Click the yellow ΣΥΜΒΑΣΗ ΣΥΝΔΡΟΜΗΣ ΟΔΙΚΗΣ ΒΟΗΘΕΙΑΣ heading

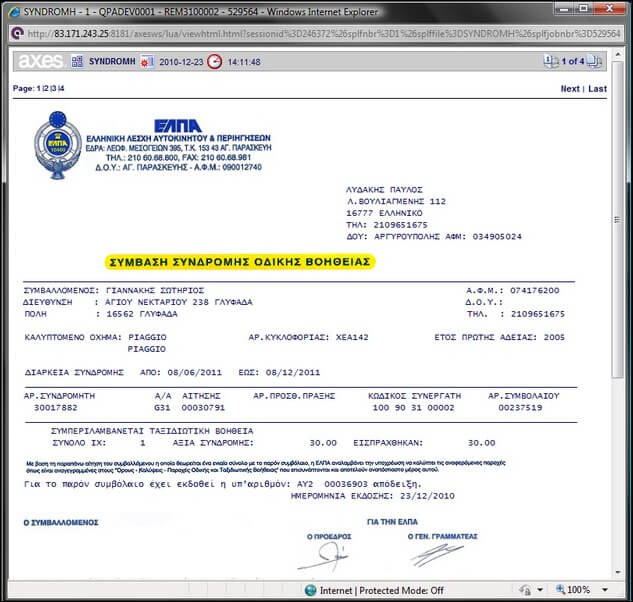click(x=240, y=262)
